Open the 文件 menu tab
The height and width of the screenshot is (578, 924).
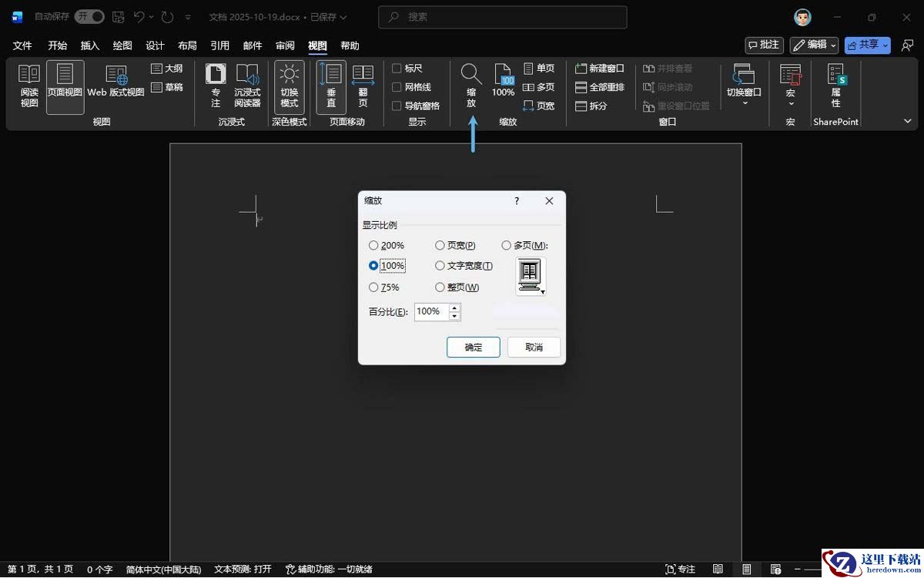click(x=22, y=45)
